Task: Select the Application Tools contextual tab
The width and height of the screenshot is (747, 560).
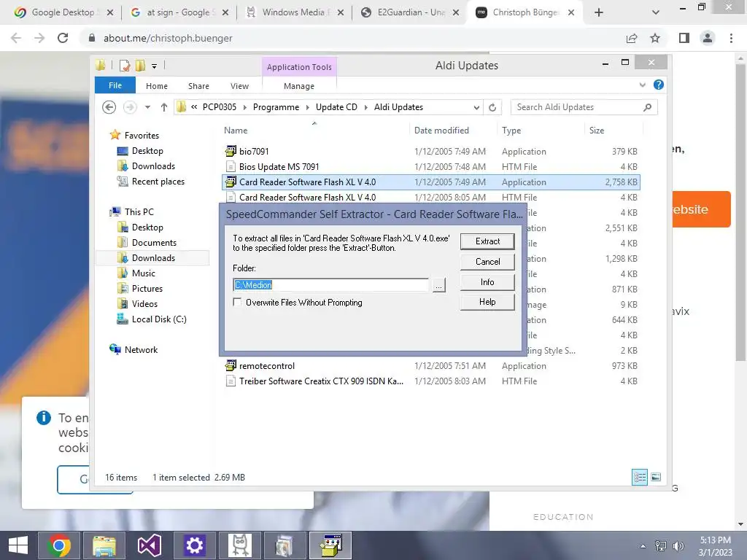Action: click(x=299, y=67)
